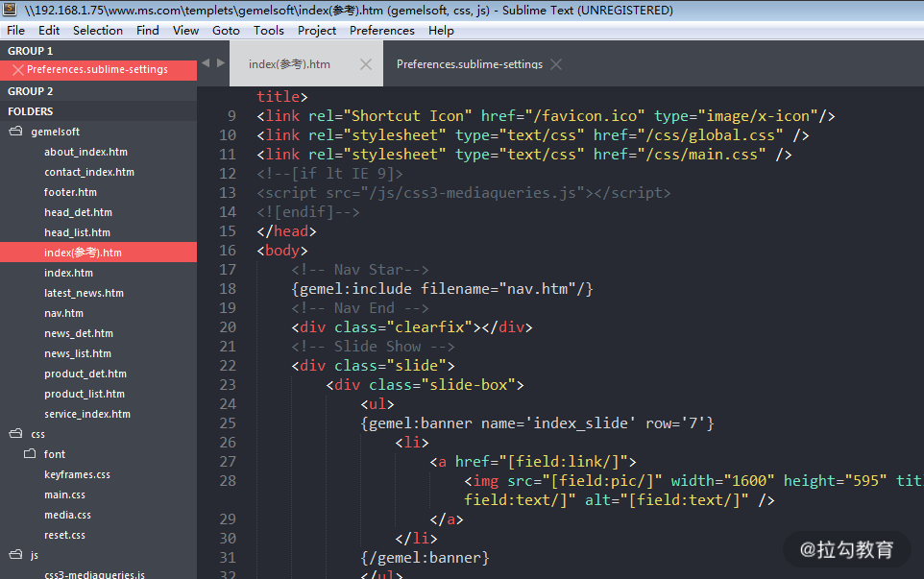Close the index(参考).htm tab

[366, 64]
